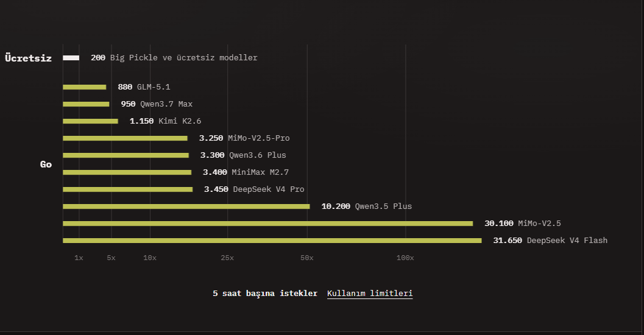The height and width of the screenshot is (335, 644).
Task: Click the "31.650 DeepSeek V4 Flash" label
Action: (x=550, y=240)
